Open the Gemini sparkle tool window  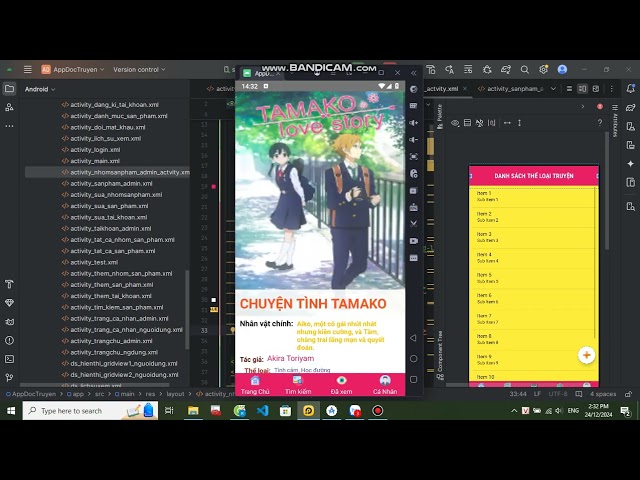(x=631, y=164)
